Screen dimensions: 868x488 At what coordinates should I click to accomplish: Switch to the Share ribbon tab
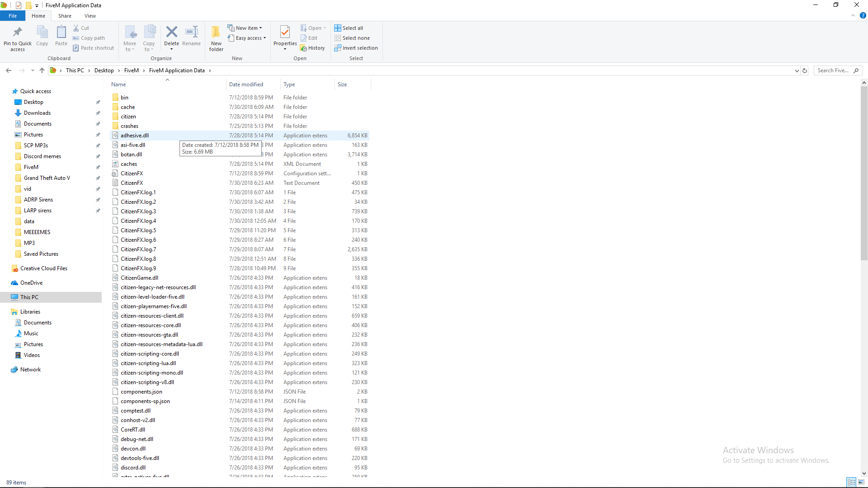(65, 16)
